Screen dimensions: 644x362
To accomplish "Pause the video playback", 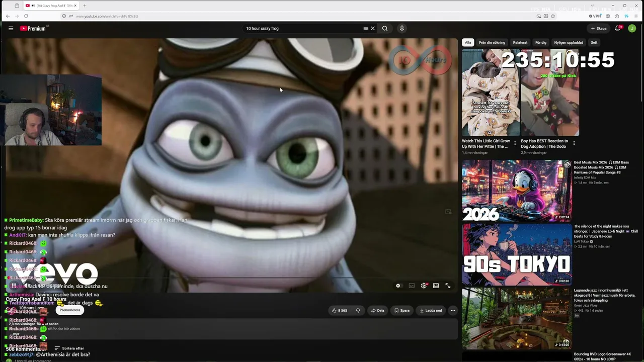I will [x=14, y=286].
